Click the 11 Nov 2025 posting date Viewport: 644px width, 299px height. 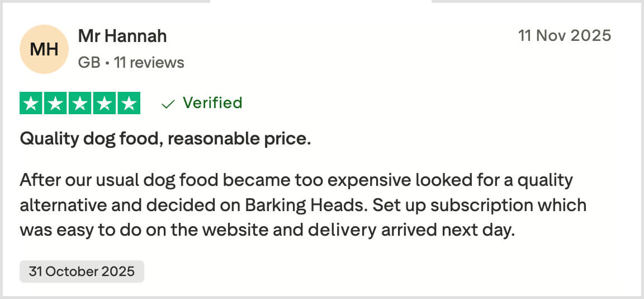coord(565,36)
